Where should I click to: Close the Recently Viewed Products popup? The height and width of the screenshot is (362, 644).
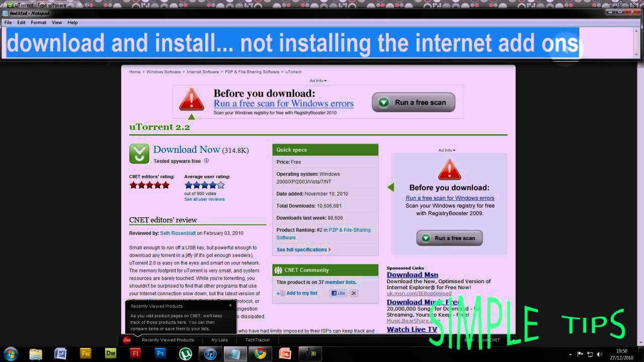pyautogui.click(x=231, y=305)
